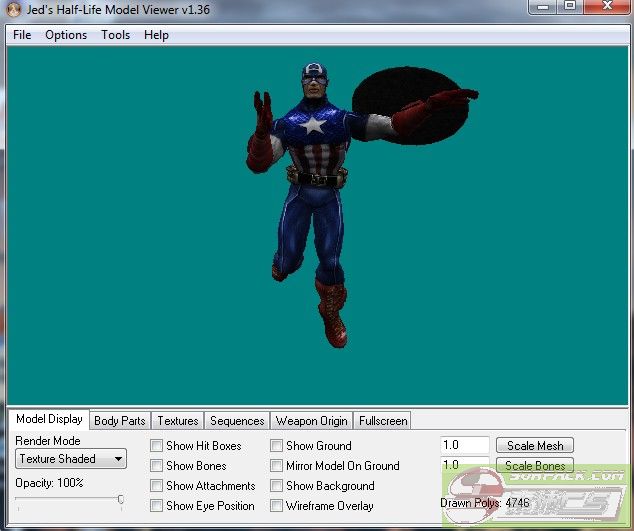
Task: Switch to the Body Parts tab
Action: click(119, 421)
